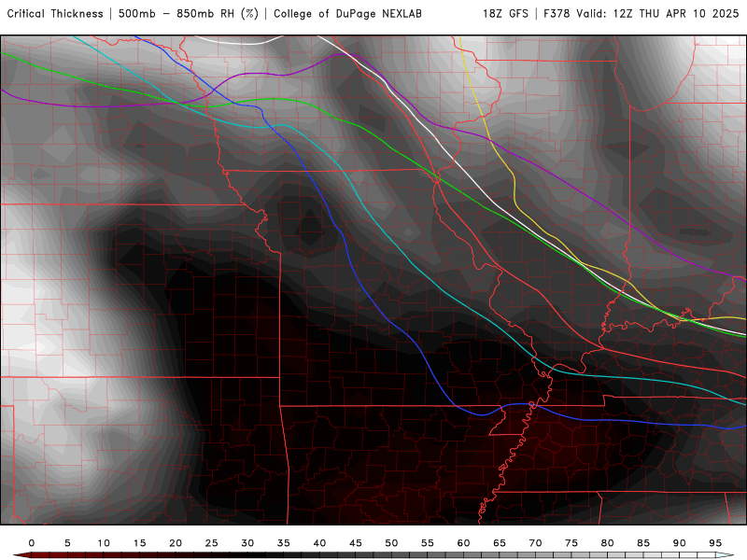This screenshot has width=747, height=560.
Task: Click the "95" color scale value
Action: 715,543
